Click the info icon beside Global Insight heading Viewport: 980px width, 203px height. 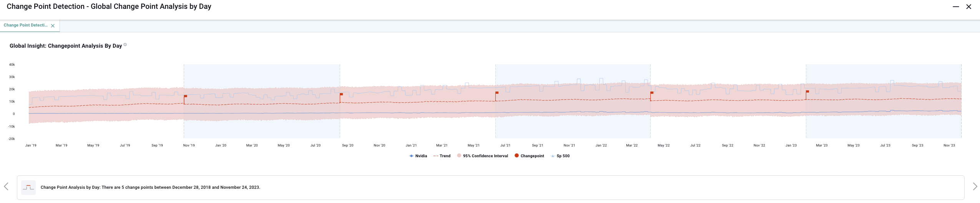pos(125,45)
